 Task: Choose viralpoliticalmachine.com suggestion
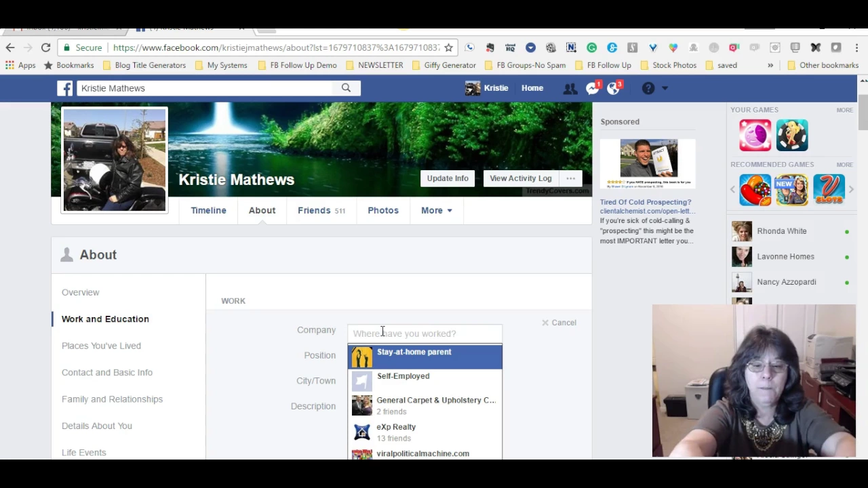tap(425, 453)
